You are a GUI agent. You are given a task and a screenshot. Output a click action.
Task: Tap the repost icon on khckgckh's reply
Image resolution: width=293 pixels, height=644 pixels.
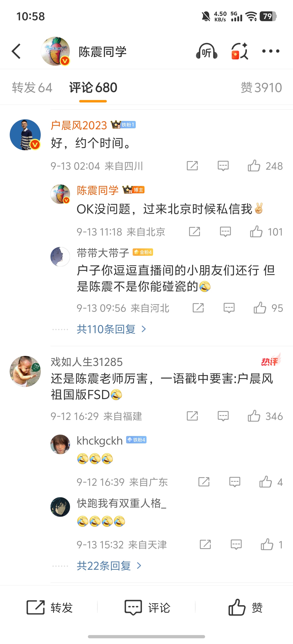pyautogui.click(x=204, y=482)
